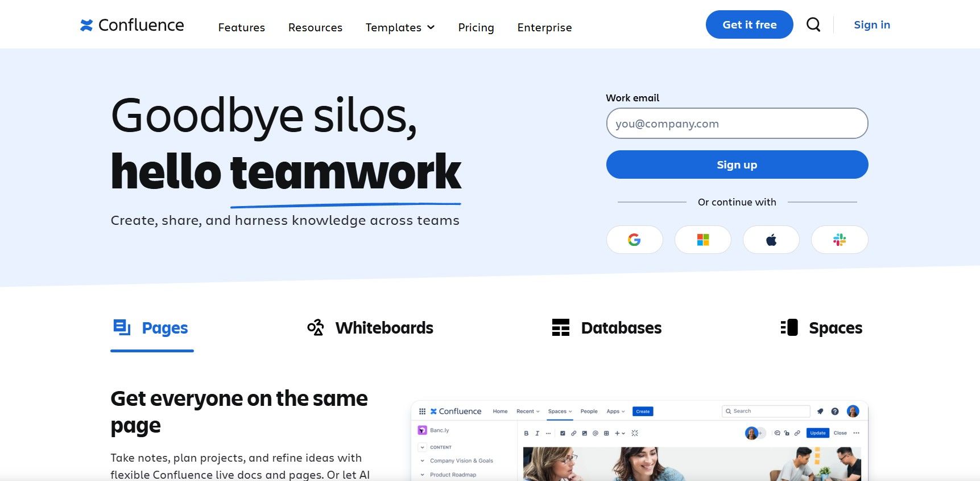Image resolution: width=980 pixels, height=481 pixels.
Task: Click the Banc.ly space icon in preview
Action: click(x=422, y=430)
